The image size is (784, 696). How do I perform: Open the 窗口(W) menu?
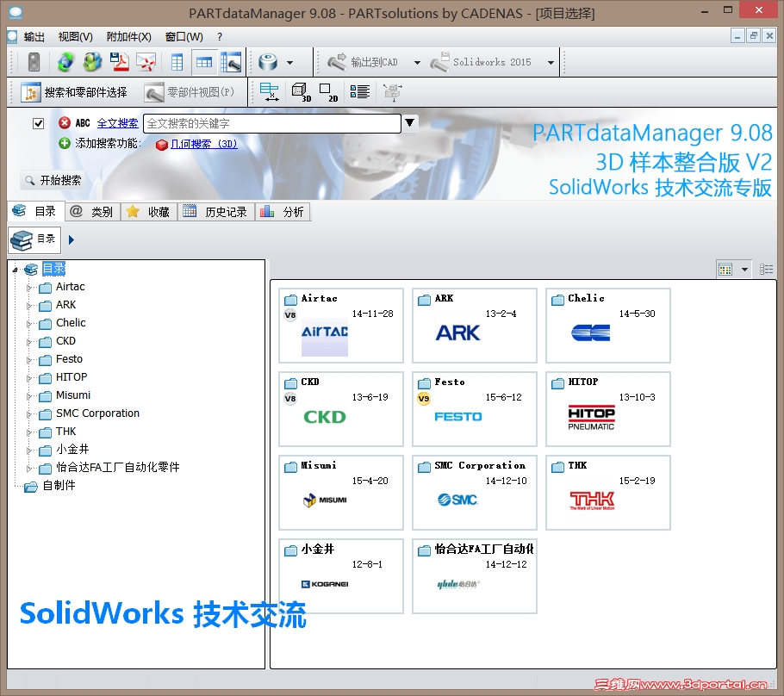click(184, 37)
